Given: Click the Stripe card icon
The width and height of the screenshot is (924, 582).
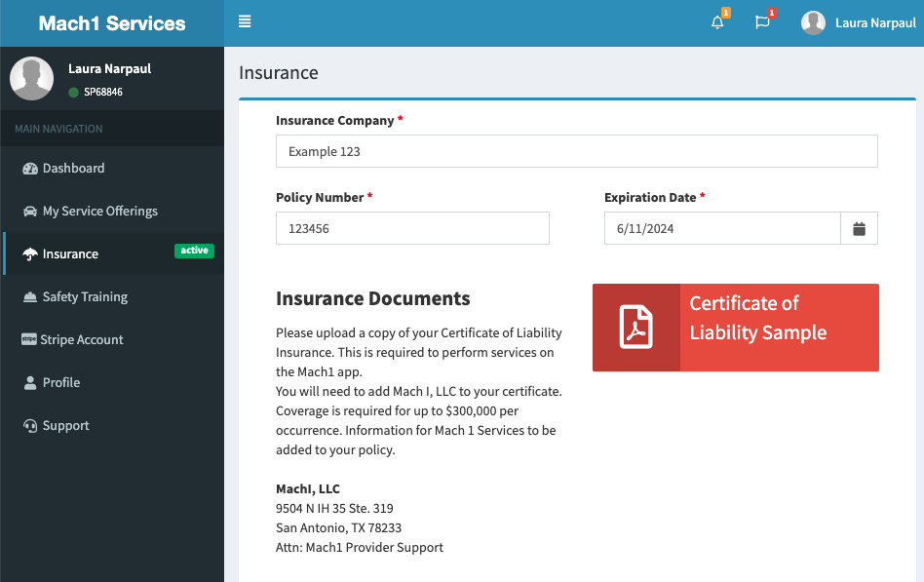Looking at the screenshot, I should [x=29, y=339].
